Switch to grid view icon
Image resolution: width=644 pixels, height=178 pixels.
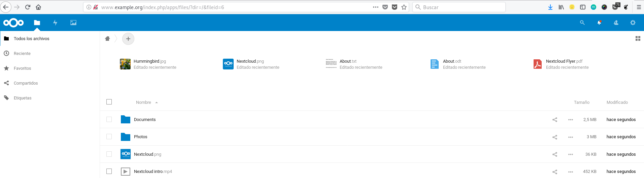tap(638, 39)
